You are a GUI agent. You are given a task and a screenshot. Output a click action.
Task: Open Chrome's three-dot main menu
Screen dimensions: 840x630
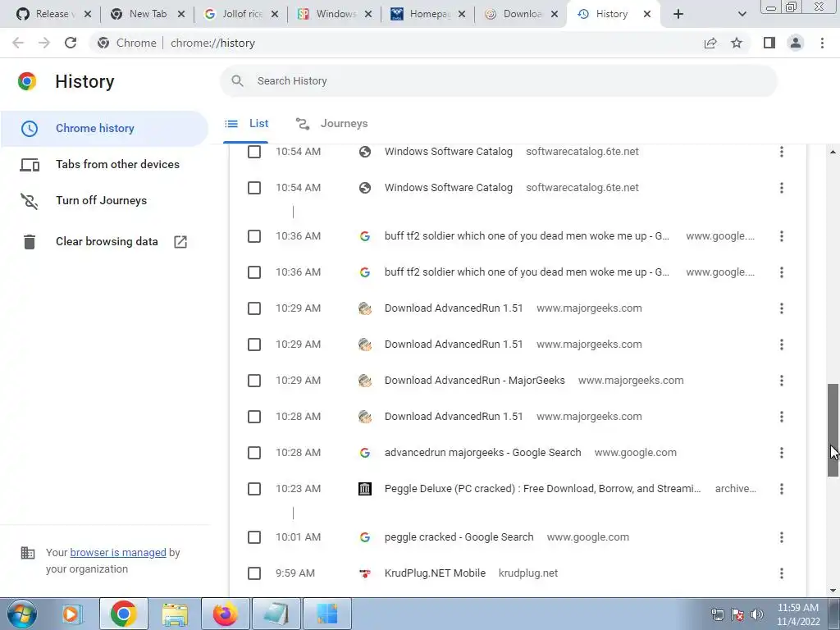[822, 43]
